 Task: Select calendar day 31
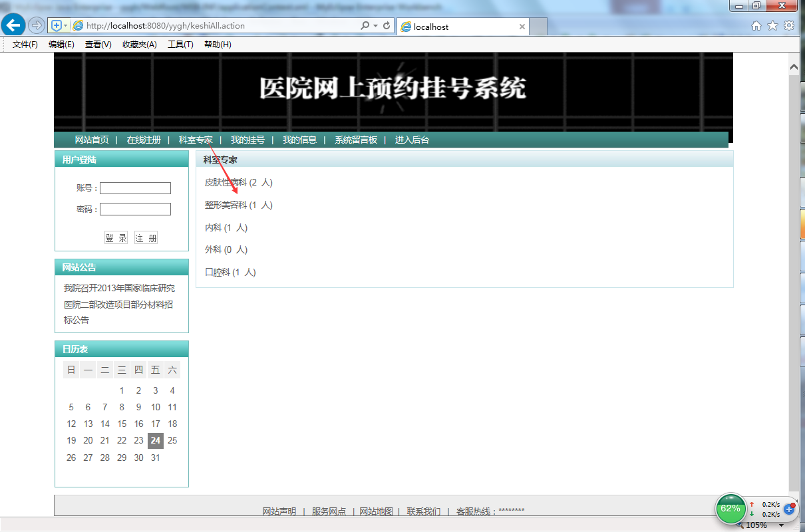coord(155,458)
